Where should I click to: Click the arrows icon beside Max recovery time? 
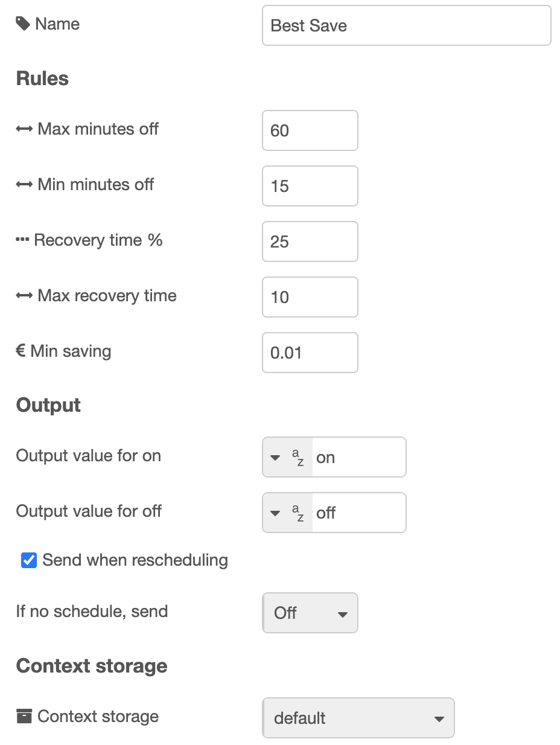pyautogui.click(x=24, y=296)
